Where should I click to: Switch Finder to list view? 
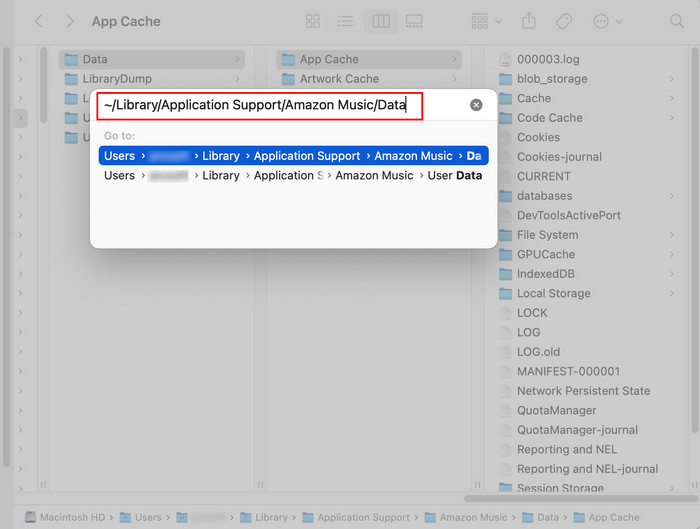(345, 21)
